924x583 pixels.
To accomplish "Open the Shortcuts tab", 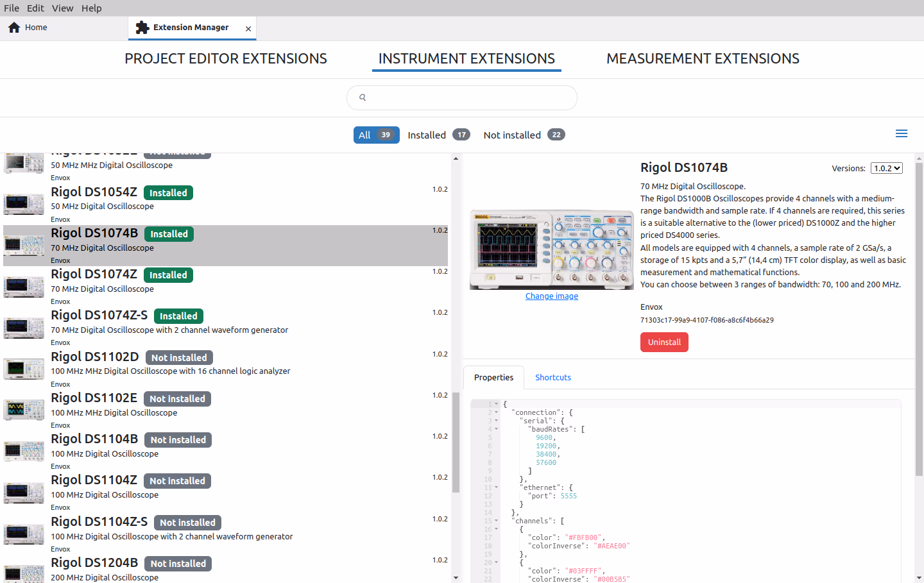I will tap(553, 378).
